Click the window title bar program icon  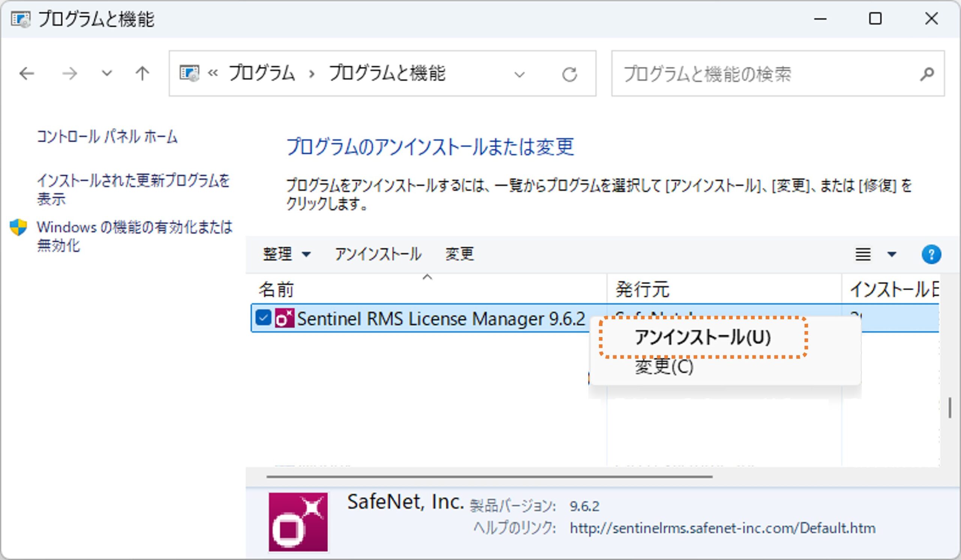click(x=21, y=19)
